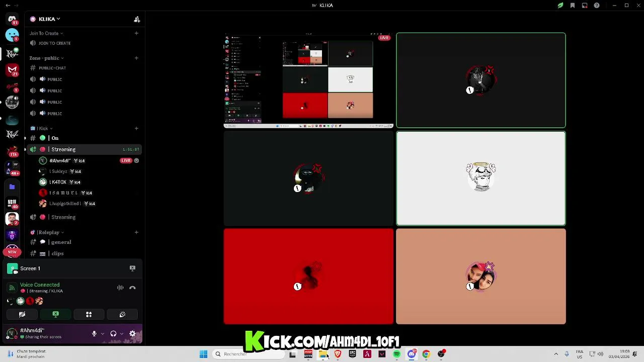Open the server icon with 4K+ badge
Viewport: 644px width, 362px height.
(x=12, y=168)
